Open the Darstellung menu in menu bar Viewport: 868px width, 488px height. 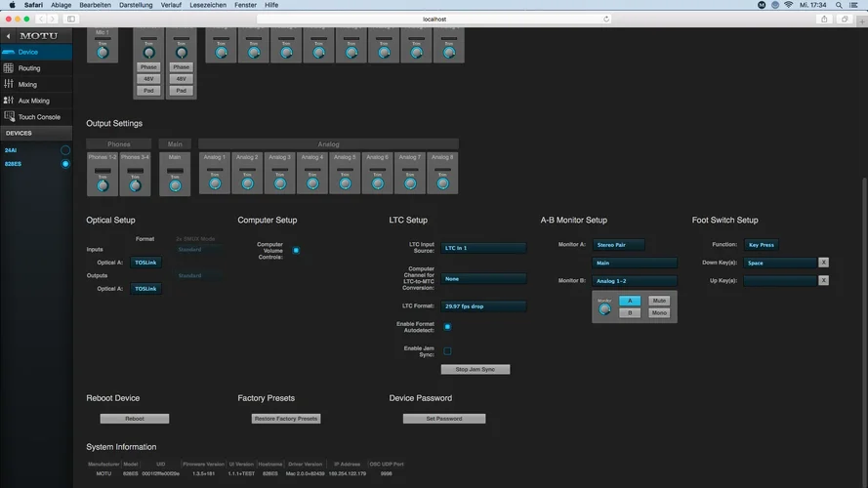pos(135,5)
